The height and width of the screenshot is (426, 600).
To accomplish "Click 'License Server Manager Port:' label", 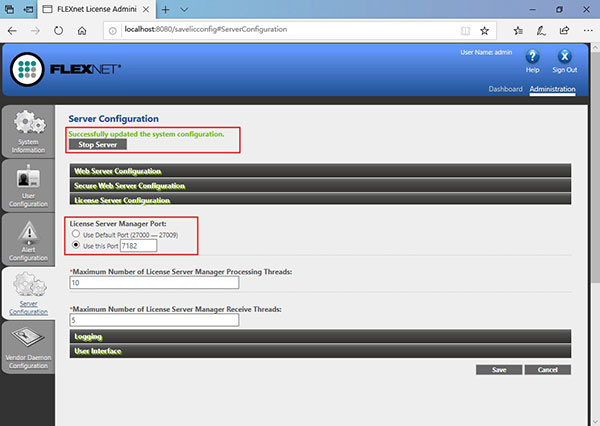I will pos(118,224).
